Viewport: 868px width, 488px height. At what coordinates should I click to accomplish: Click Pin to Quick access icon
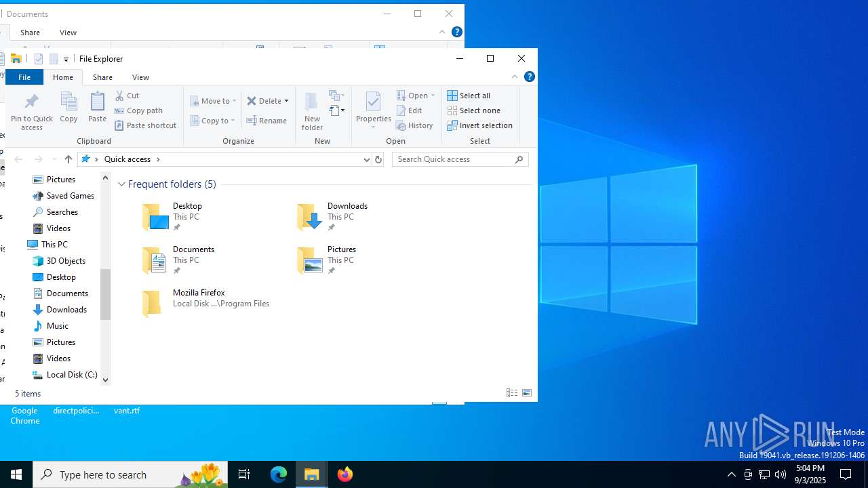pyautogui.click(x=31, y=102)
